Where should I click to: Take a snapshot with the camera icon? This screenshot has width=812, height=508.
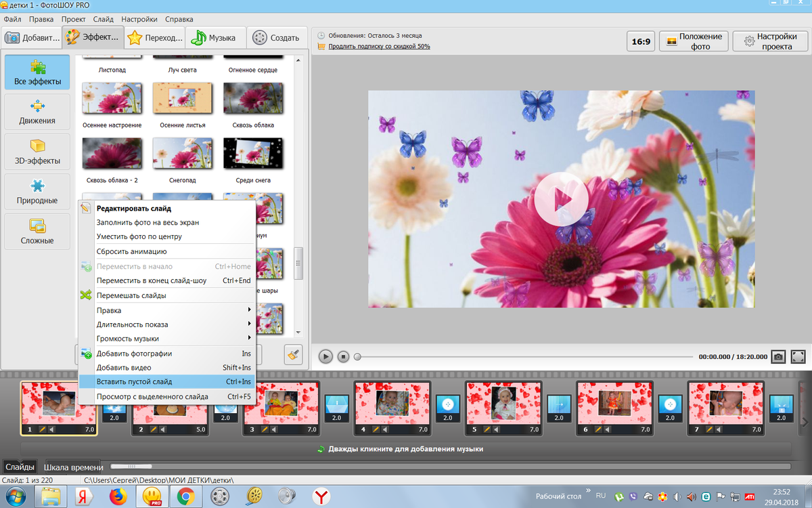click(779, 356)
